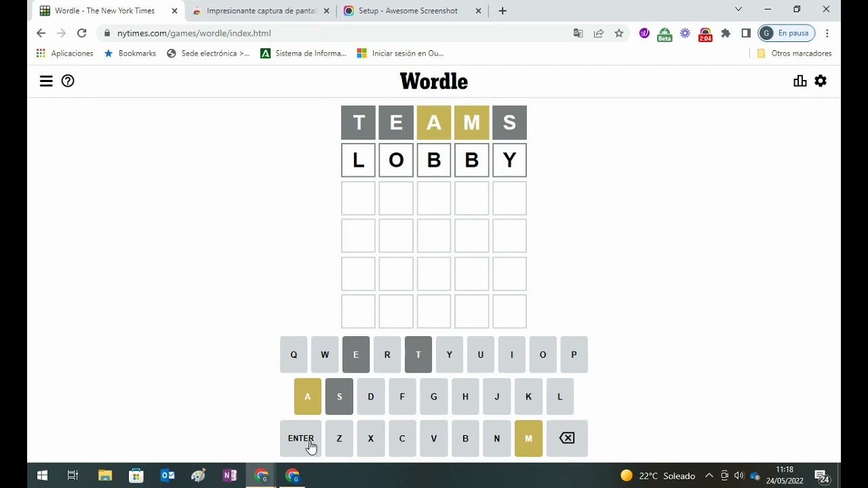Expand the tab search dropdown arrow
The width and height of the screenshot is (868, 488).
[738, 9]
